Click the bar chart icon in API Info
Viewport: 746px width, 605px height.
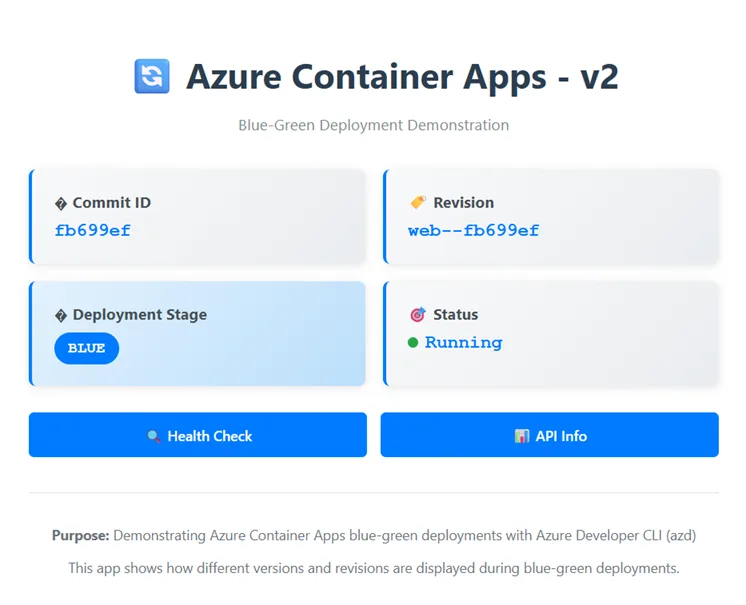521,436
